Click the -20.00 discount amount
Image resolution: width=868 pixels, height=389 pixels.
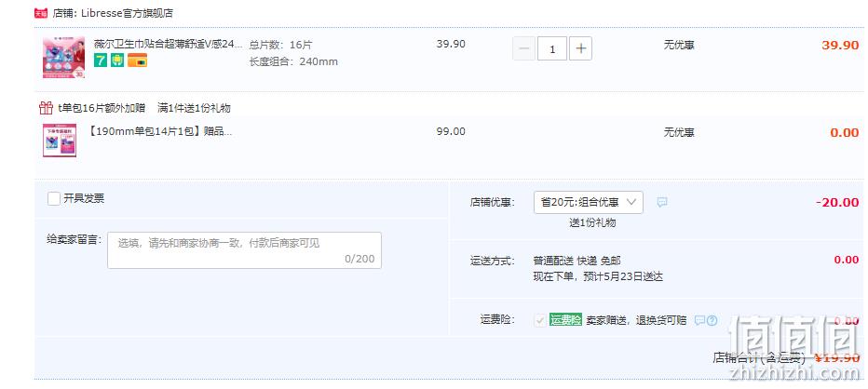(837, 203)
